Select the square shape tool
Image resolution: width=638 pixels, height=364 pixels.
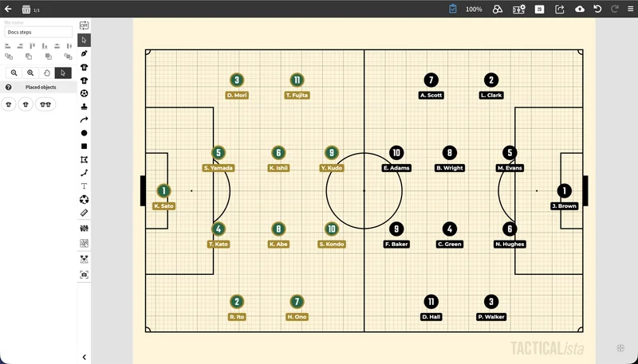point(85,147)
